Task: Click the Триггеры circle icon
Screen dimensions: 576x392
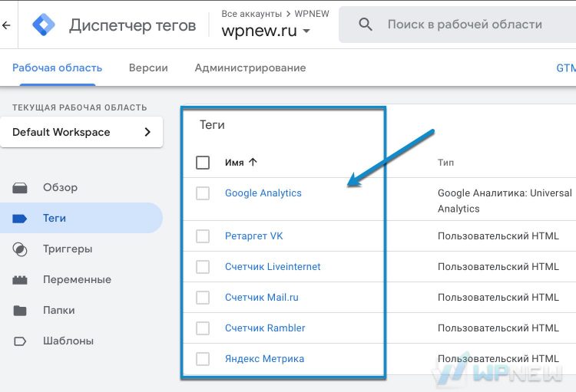Action: (20, 249)
